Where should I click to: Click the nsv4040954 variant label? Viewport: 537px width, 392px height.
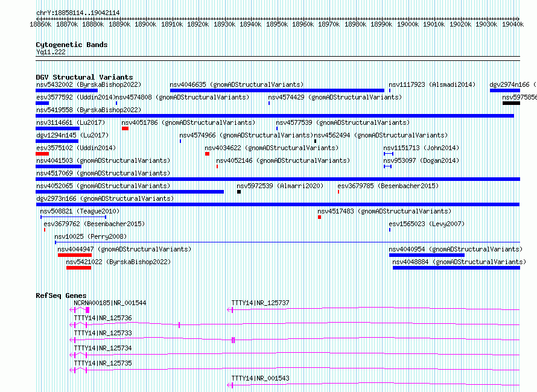coord(456,249)
